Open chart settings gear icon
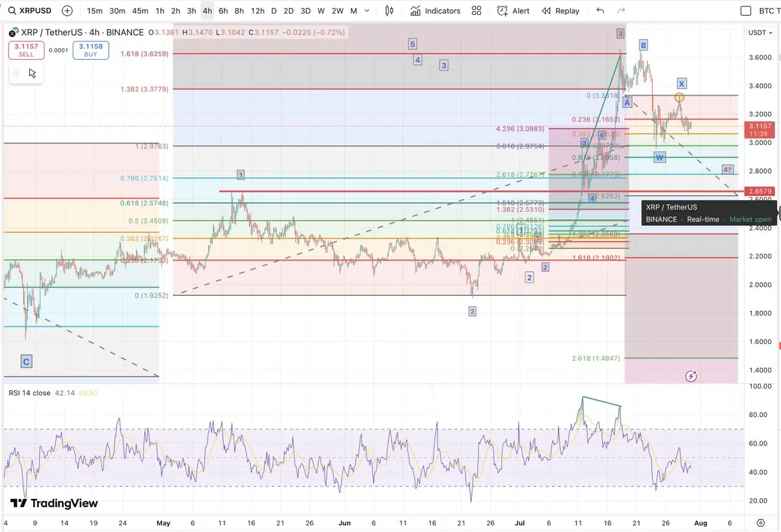The width and height of the screenshot is (781, 532). tap(761, 522)
